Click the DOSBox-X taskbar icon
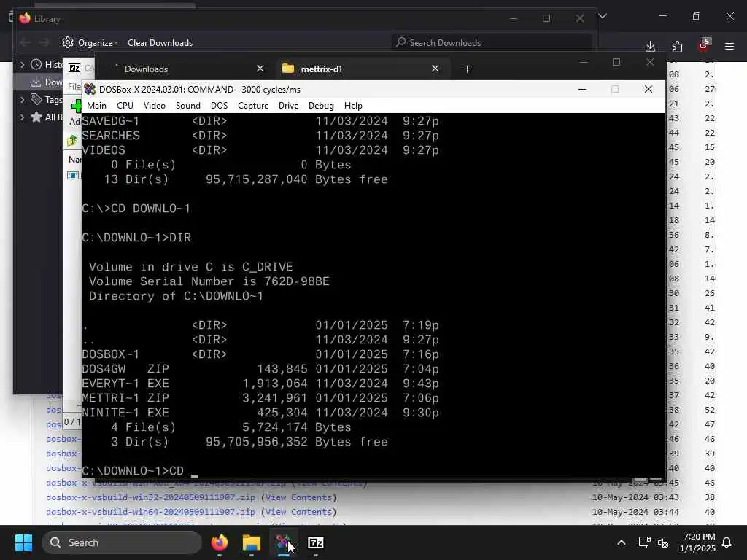The height and width of the screenshot is (560, 747). tap(284, 542)
